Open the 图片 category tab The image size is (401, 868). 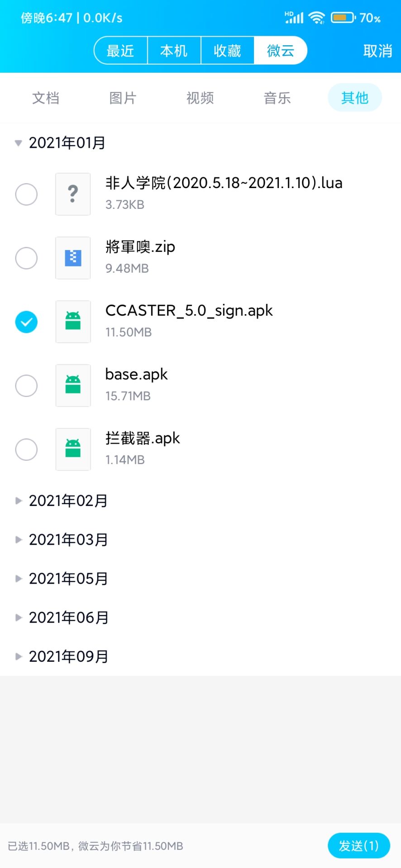(x=123, y=98)
